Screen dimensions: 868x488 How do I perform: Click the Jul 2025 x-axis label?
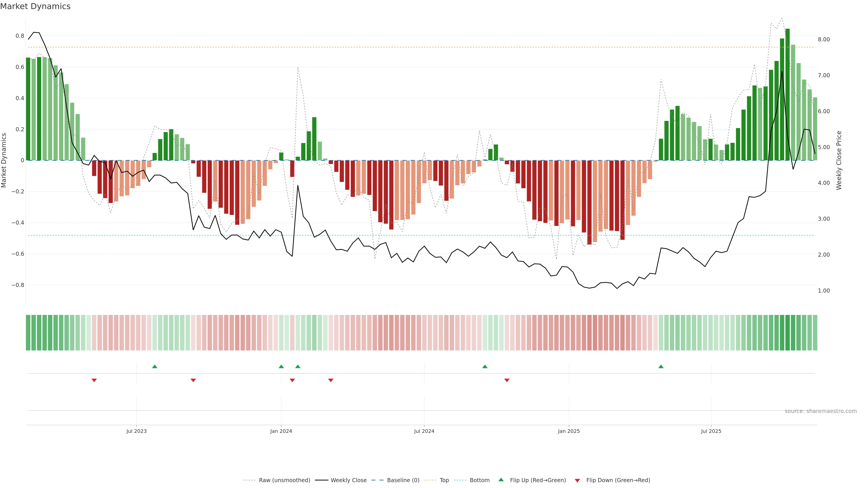pyautogui.click(x=711, y=431)
